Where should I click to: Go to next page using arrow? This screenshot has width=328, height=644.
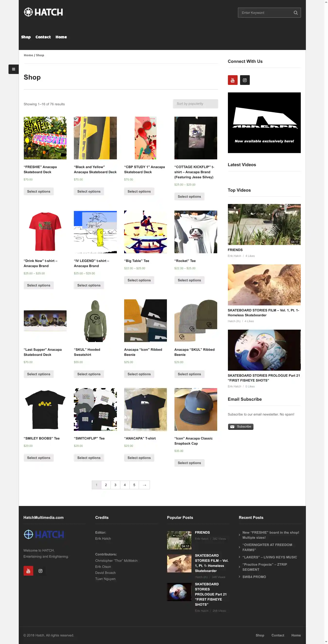[x=144, y=485]
